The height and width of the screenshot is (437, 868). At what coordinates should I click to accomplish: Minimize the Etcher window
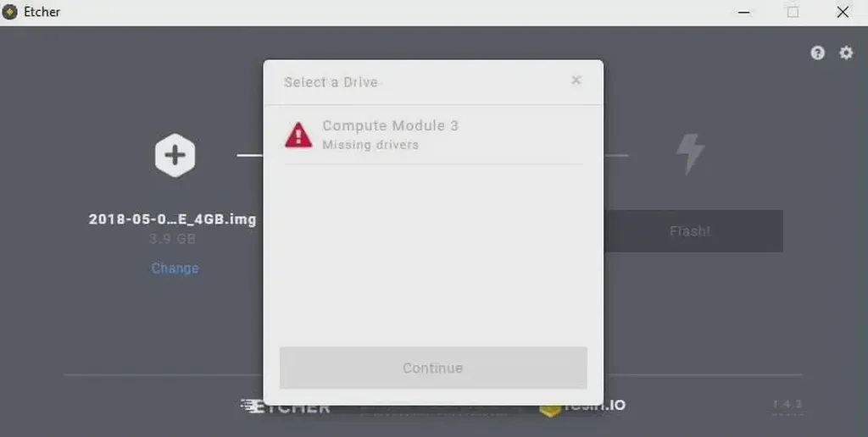click(x=744, y=12)
